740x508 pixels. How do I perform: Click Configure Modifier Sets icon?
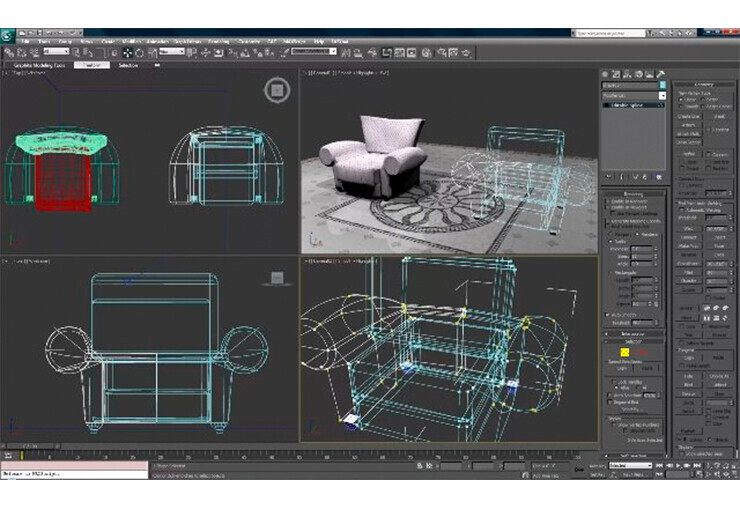pos(659,177)
